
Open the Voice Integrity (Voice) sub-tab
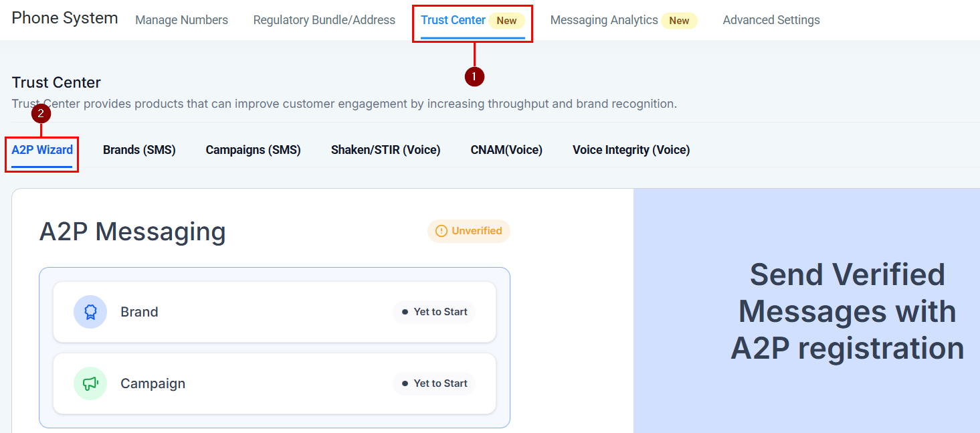[631, 150]
